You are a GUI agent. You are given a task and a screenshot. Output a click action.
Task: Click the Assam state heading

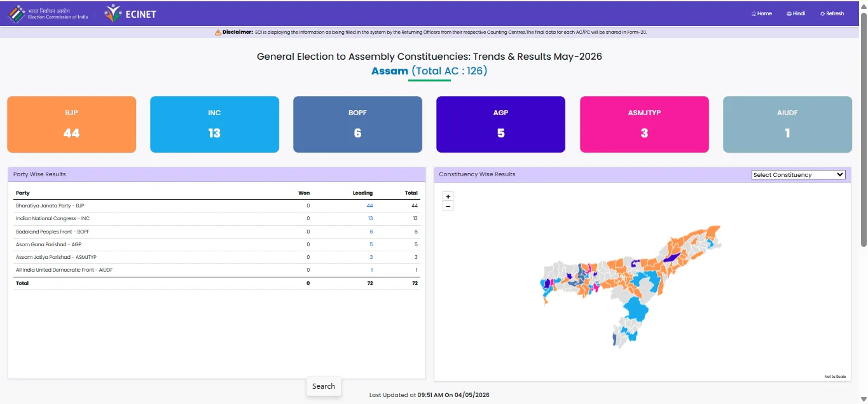click(x=390, y=71)
